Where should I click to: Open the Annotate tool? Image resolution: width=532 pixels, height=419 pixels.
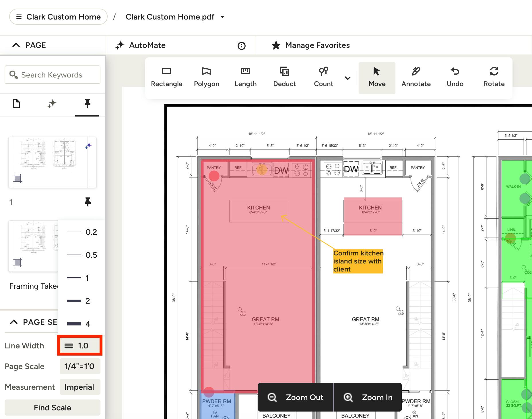(416, 77)
